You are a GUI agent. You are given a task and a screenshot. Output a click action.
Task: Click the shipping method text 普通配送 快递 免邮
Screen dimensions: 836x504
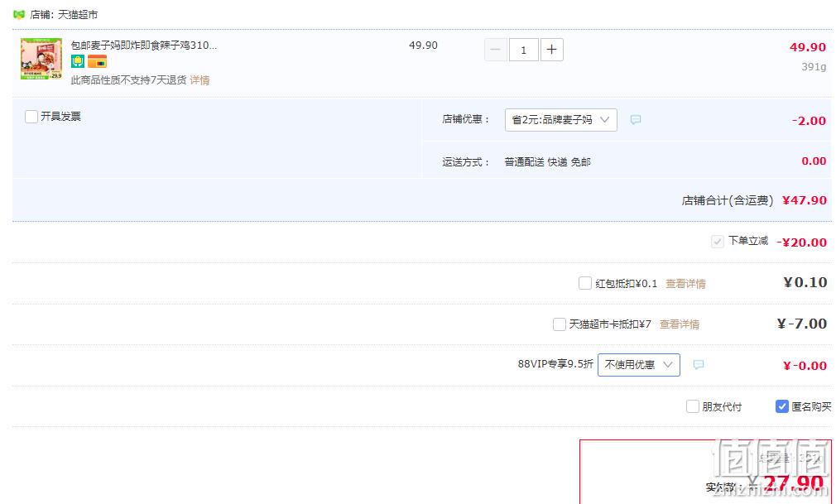click(548, 162)
